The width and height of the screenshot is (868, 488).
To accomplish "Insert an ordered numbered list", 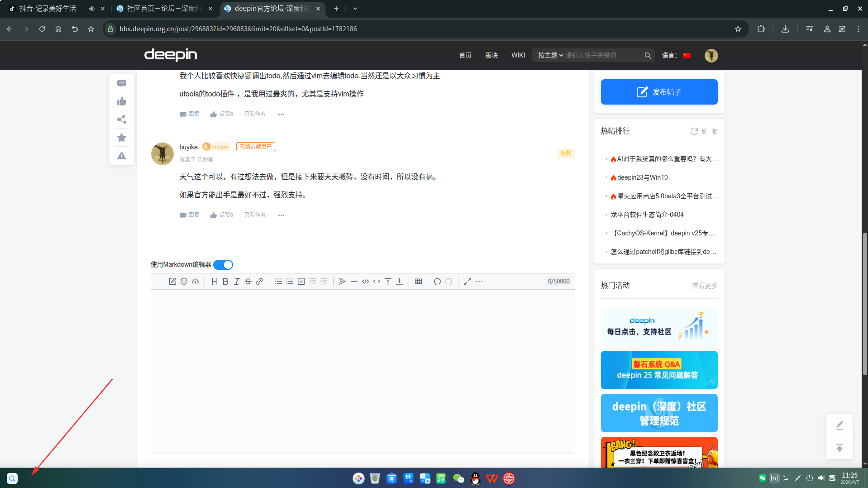I will [290, 282].
